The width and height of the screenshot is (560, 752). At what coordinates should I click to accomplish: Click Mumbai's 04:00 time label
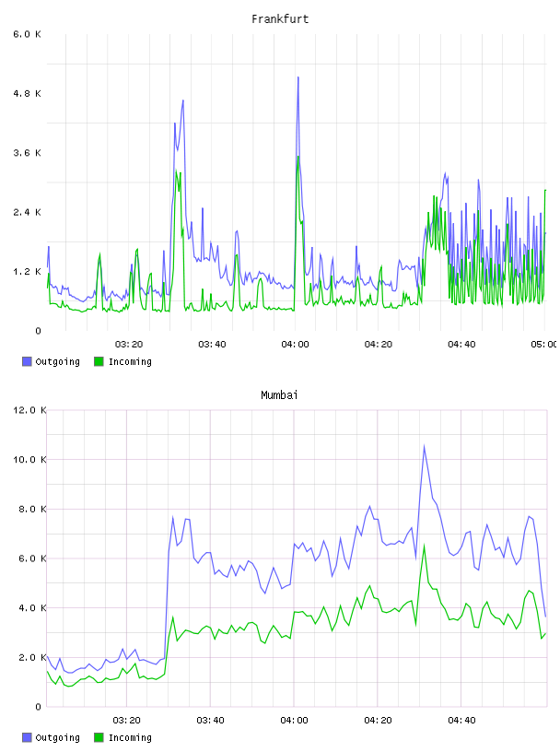294,721
